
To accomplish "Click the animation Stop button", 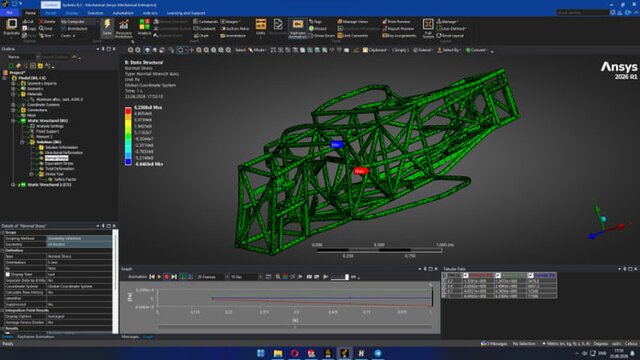I will (x=167, y=277).
